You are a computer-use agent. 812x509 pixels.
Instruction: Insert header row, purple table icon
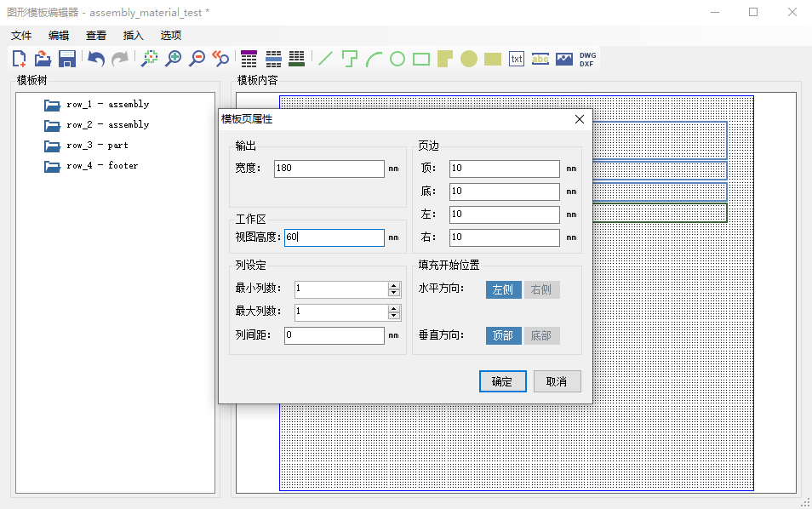(x=249, y=59)
